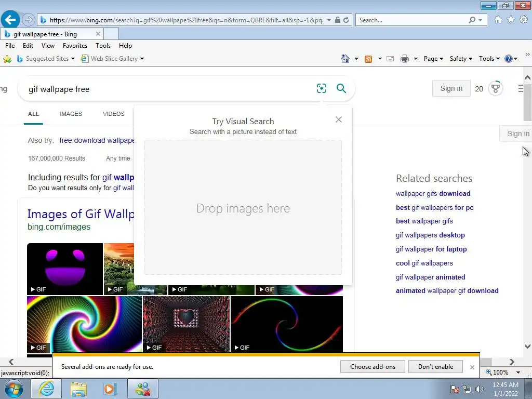
Task: Close the Try Visual Search popup
Action: coord(339,119)
